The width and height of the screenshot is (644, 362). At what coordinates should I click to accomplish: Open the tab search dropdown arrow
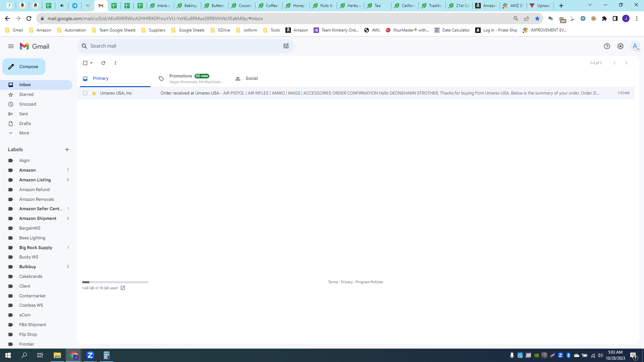[x=590, y=5]
